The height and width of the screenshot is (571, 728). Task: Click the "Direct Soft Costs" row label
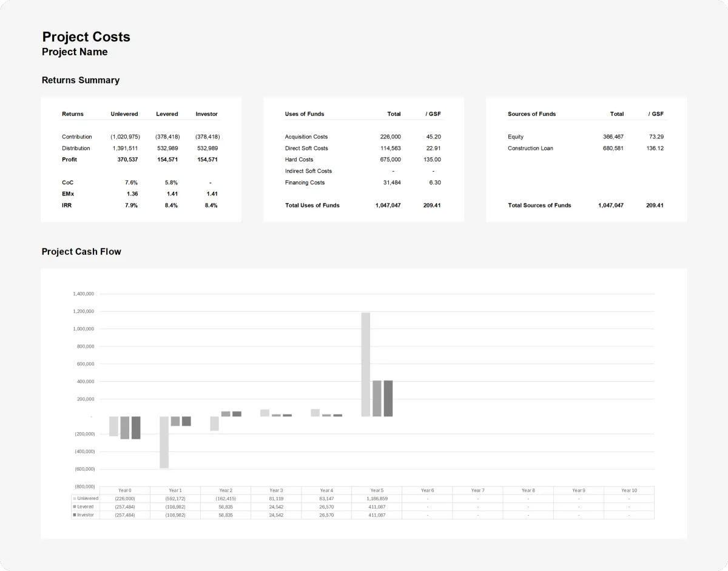[x=306, y=148]
